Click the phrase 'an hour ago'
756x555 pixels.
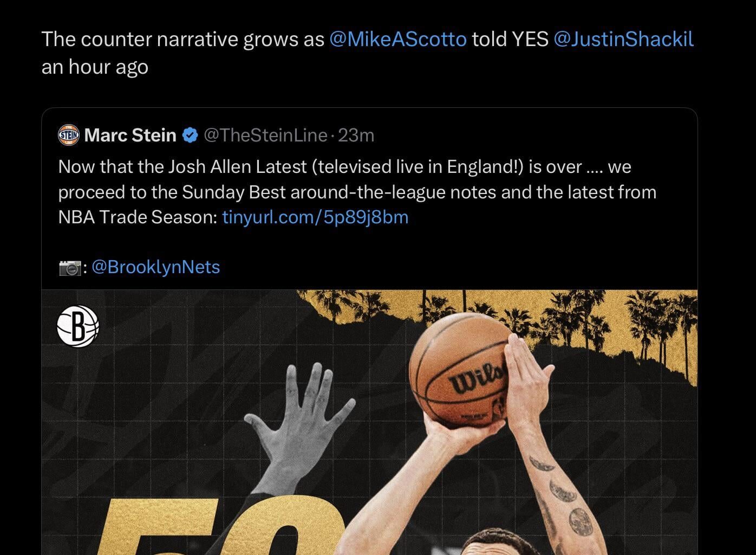[x=95, y=67]
